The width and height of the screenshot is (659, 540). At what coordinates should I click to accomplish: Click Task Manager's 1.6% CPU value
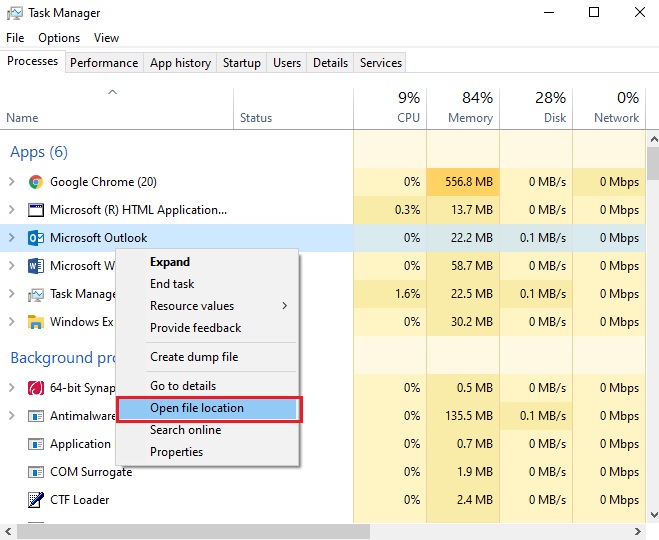click(x=407, y=294)
